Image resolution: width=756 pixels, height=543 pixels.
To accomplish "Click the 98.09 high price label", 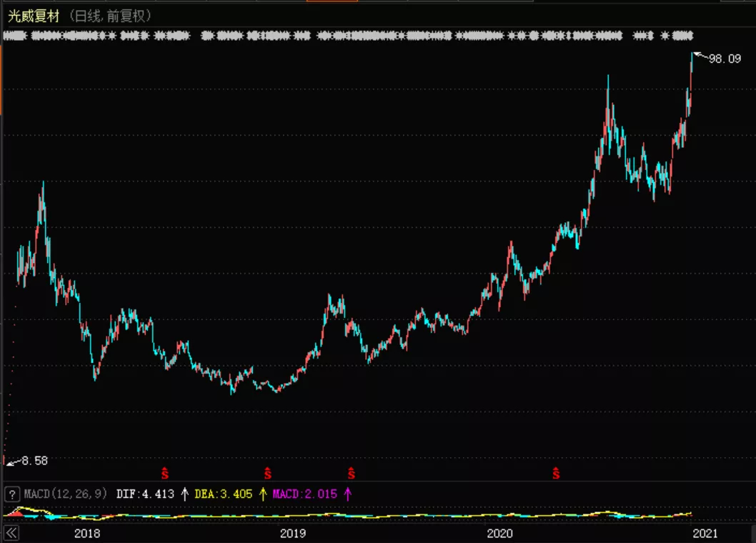I will [x=724, y=59].
